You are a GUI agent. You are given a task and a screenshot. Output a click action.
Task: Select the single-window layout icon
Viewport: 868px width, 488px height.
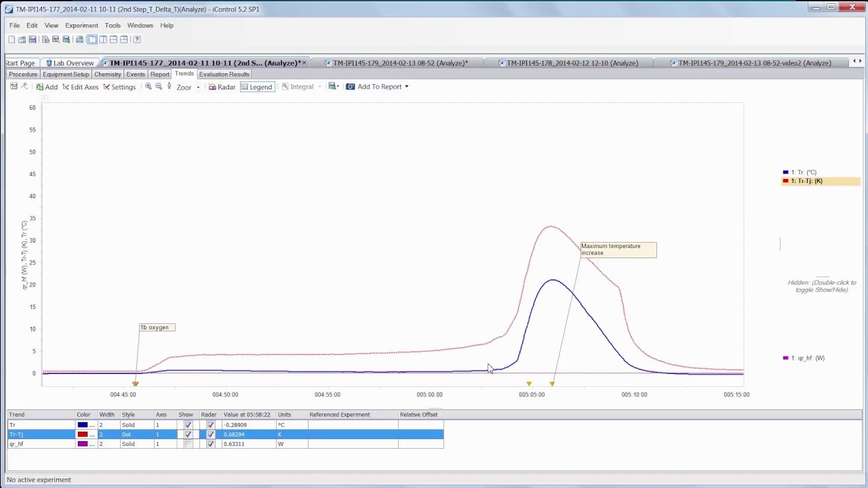pyautogui.click(x=92, y=39)
